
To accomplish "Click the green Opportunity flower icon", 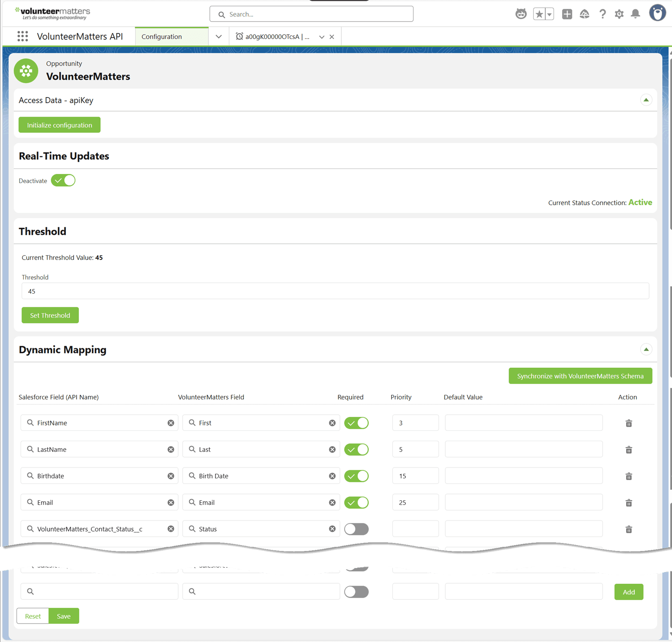I will click(x=26, y=71).
